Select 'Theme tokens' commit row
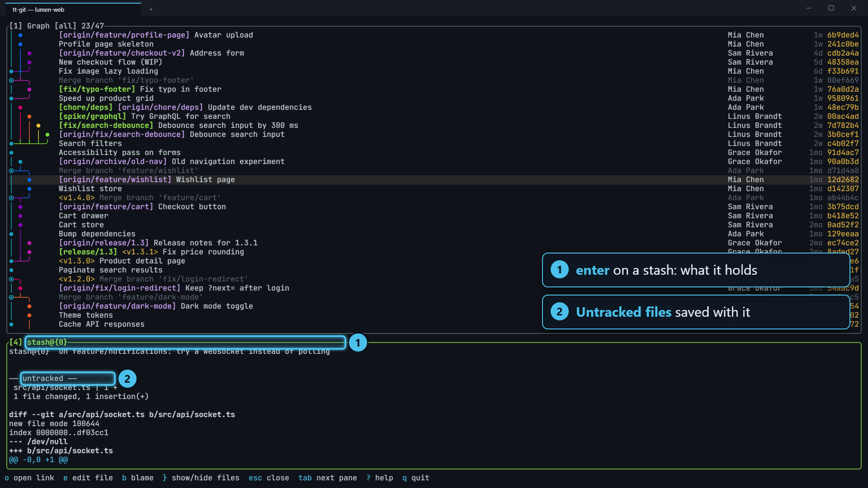Viewport: 868px width, 488px height. click(x=434, y=315)
